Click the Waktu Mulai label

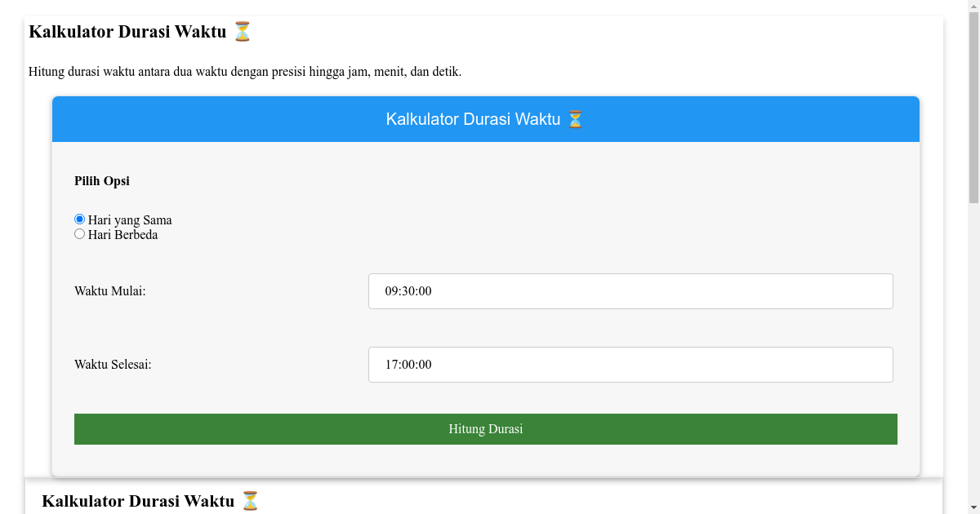coord(110,290)
